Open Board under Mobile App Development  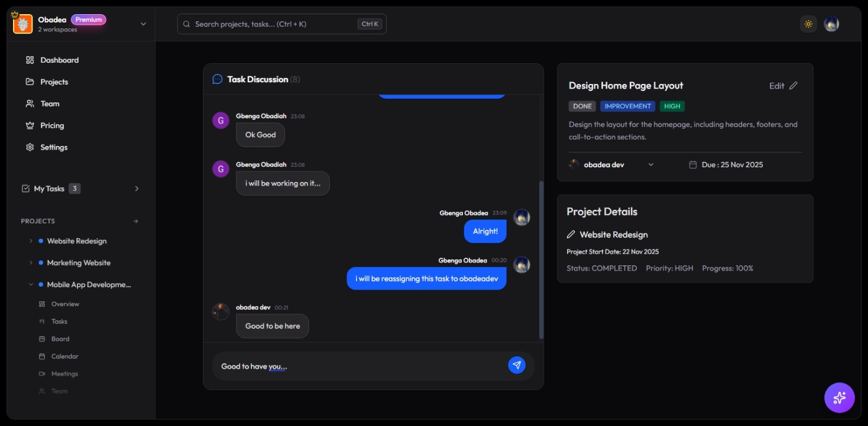(x=60, y=339)
